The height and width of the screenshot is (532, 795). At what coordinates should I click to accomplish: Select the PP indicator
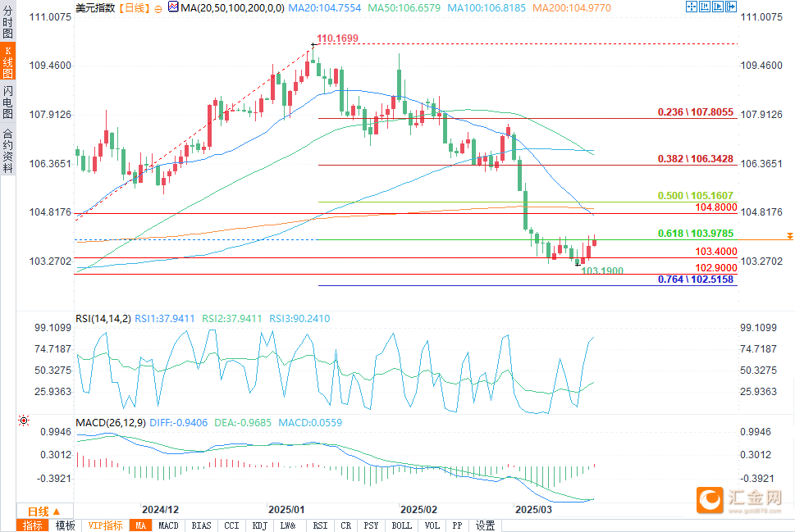pyautogui.click(x=457, y=525)
